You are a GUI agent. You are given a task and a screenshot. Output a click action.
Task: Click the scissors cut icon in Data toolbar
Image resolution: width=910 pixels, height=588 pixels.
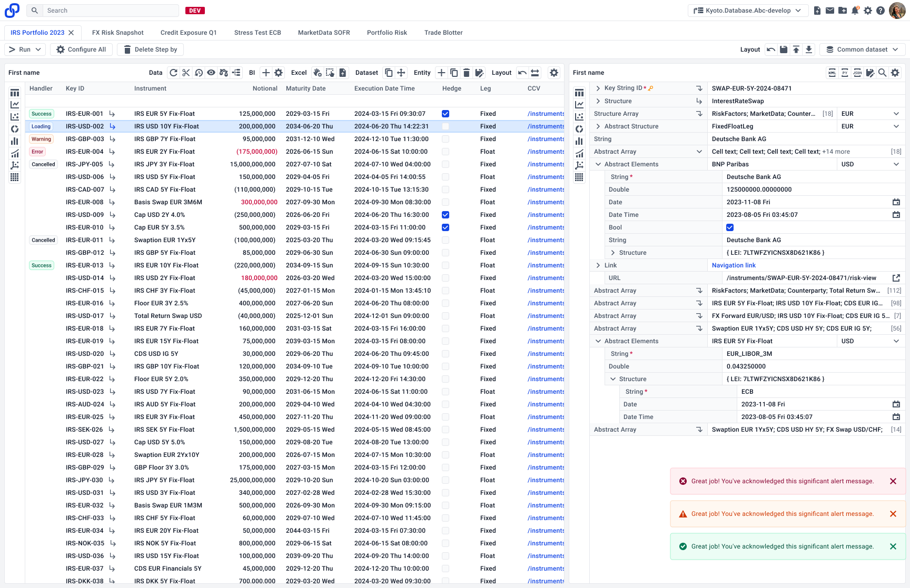tap(186, 73)
